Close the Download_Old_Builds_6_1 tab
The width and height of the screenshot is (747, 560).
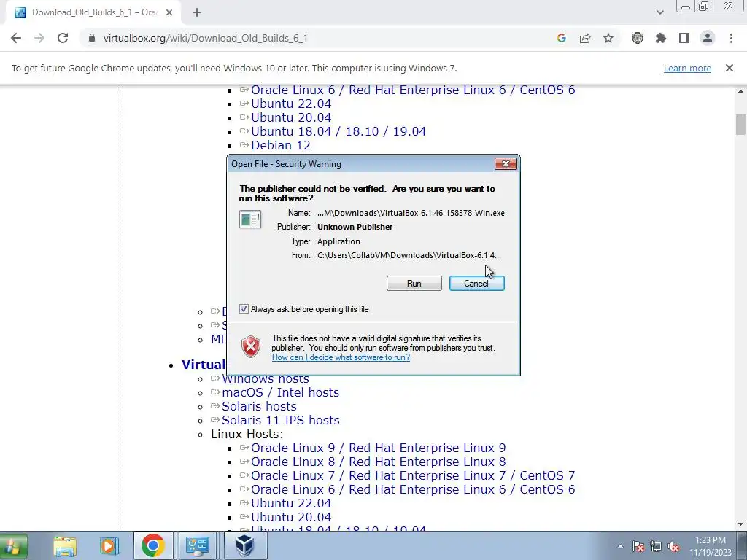click(169, 12)
